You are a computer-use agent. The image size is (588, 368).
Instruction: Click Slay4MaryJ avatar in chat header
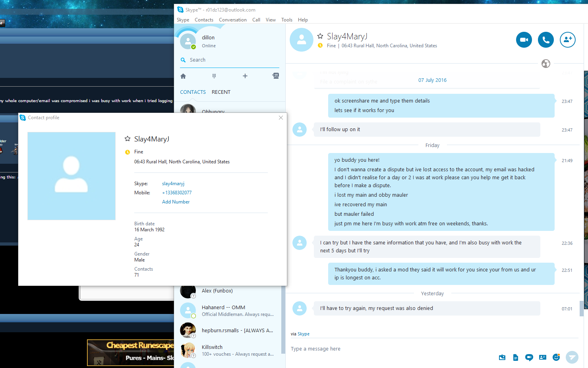[x=302, y=40]
